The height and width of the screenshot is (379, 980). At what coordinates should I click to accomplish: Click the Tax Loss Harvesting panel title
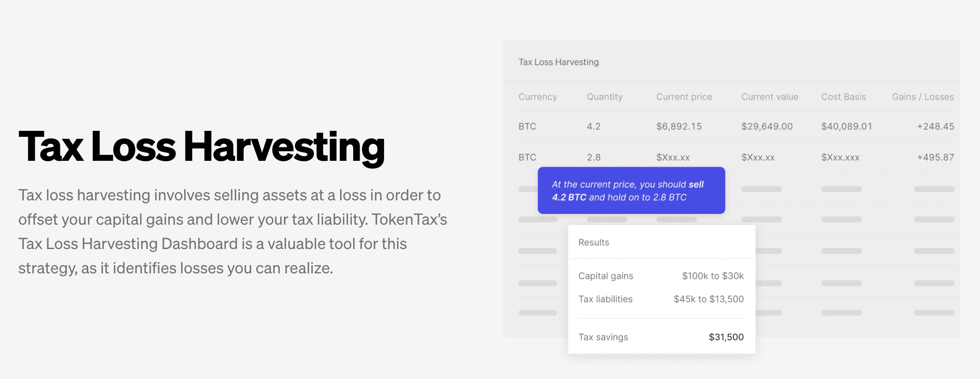coord(559,62)
